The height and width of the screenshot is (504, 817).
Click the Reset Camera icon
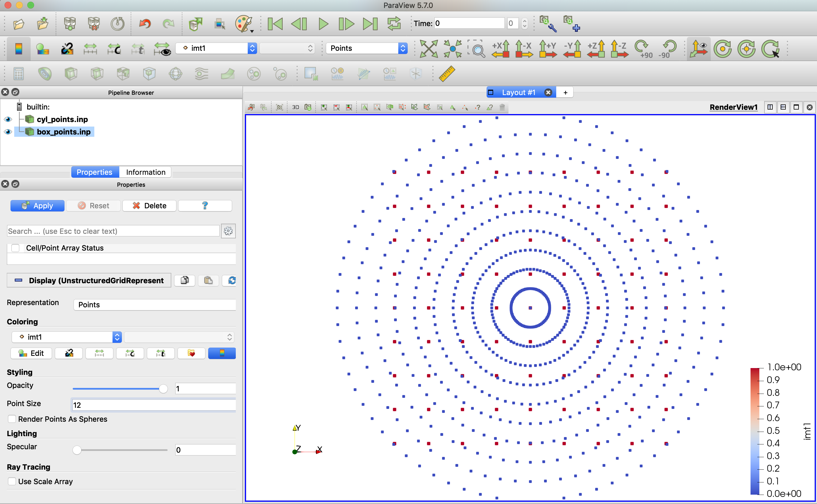[x=428, y=49]
